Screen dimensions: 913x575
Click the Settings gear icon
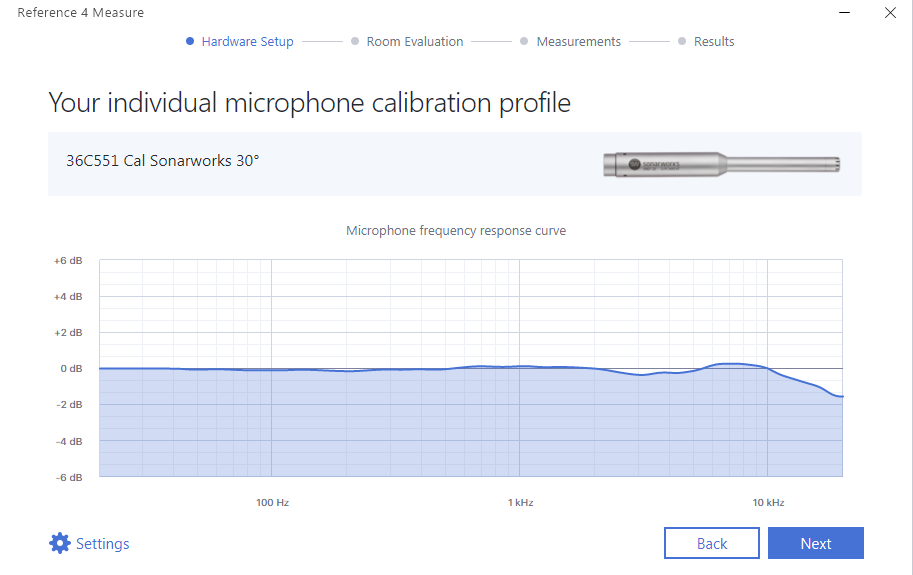coord(60,543)
